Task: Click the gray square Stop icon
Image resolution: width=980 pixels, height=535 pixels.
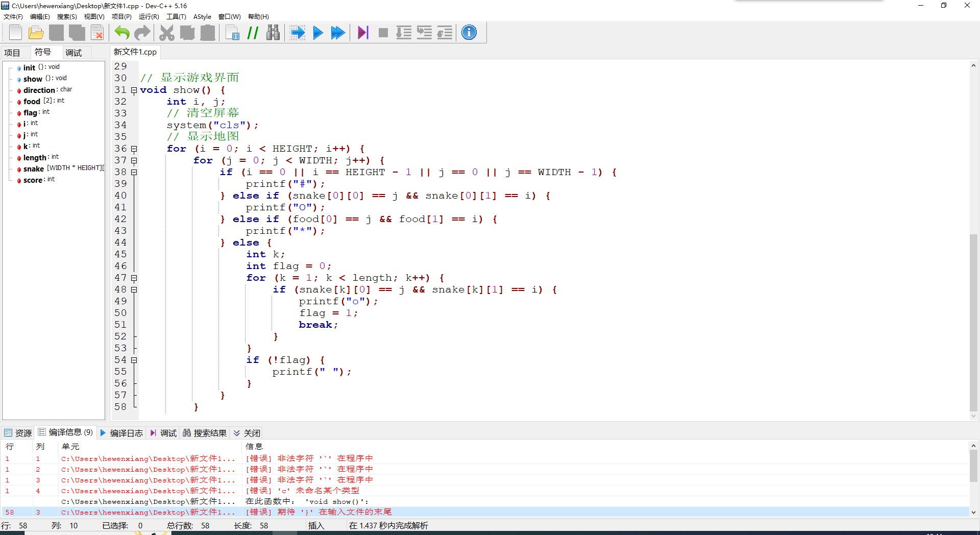Action: point(383,33)
